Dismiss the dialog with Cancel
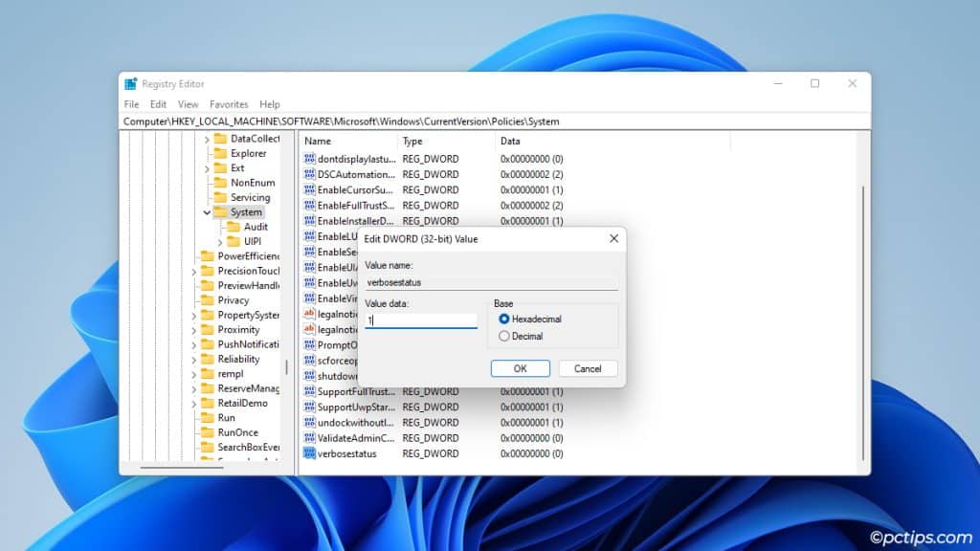 coord(587,368)
